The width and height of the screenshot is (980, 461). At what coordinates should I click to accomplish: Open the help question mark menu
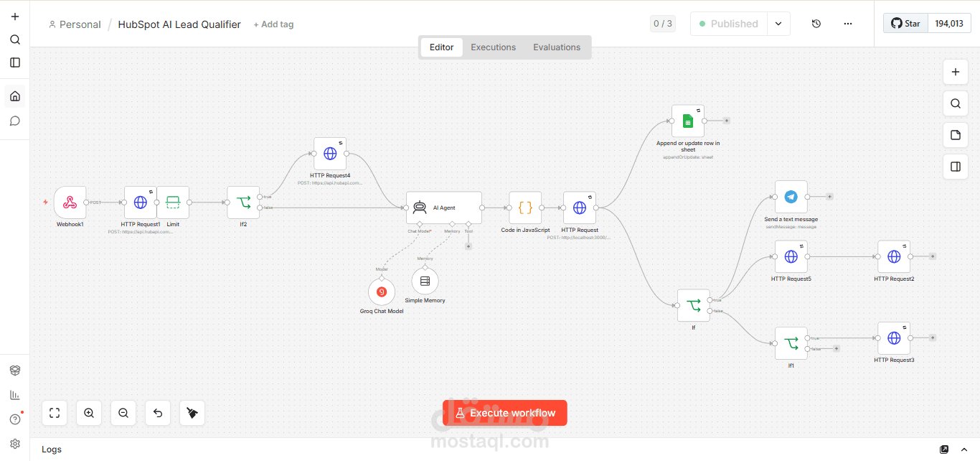coord(15,419)
